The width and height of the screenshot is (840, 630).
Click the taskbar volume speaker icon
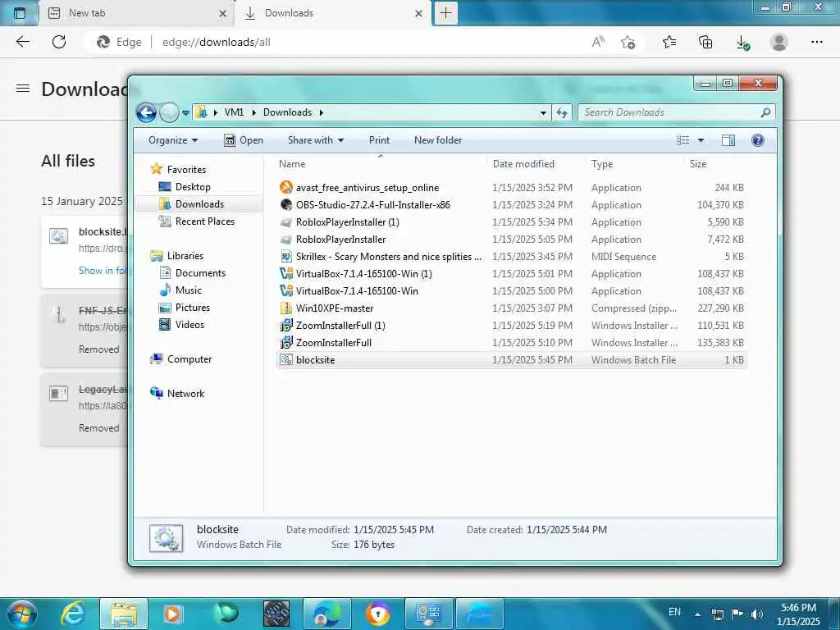(757, 614)
